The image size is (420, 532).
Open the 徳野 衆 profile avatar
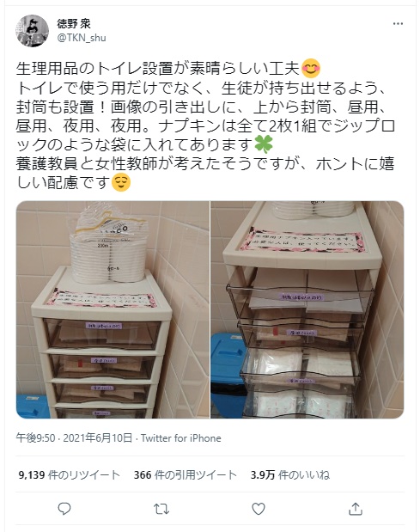32,31
